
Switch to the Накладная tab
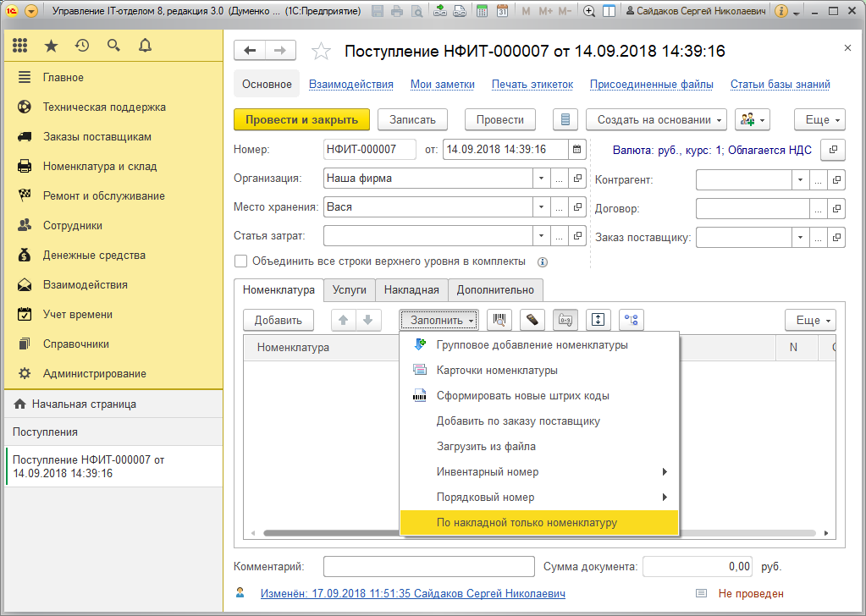(411, 290)
